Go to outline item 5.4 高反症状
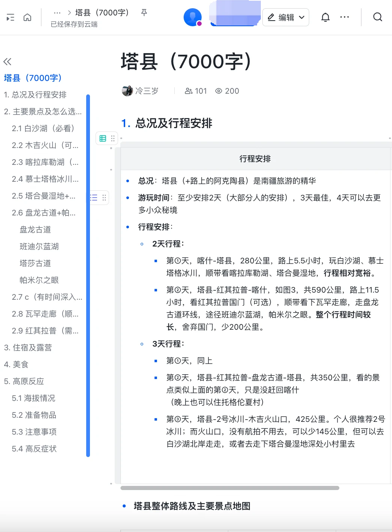The image size is (392, 532). 34,449
